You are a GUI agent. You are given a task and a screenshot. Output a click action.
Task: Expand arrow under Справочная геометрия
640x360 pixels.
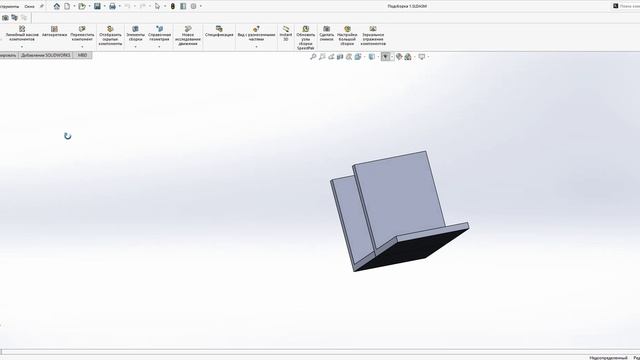point(159,47)
